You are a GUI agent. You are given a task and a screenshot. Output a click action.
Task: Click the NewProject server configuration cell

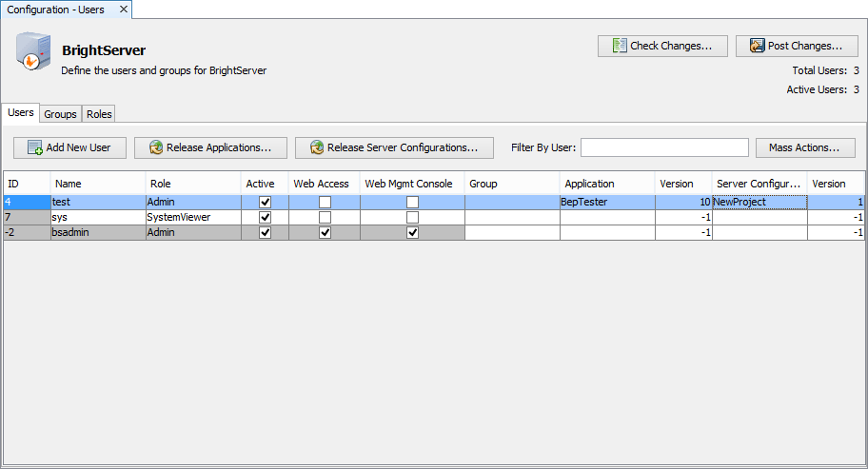coord(759,203)
